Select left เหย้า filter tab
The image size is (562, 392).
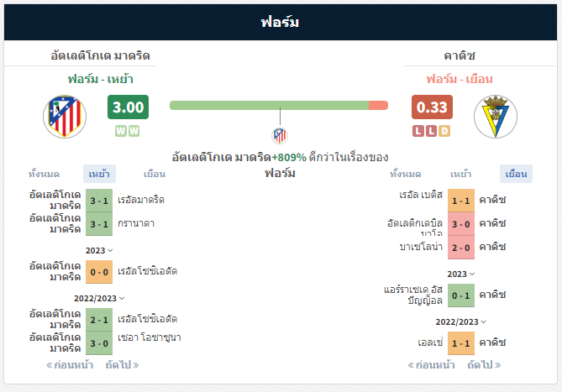[x=100, y=174]
